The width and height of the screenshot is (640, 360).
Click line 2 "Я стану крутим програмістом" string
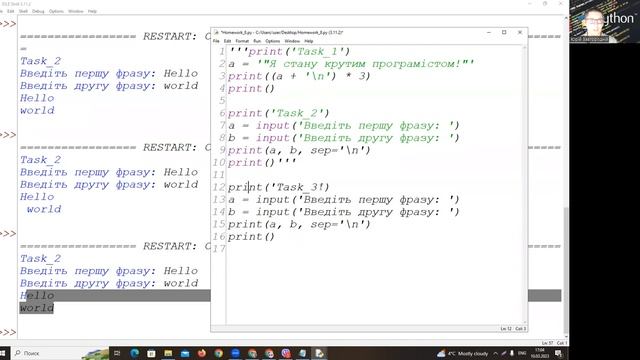pyautogui.click(x=366, y=64)
